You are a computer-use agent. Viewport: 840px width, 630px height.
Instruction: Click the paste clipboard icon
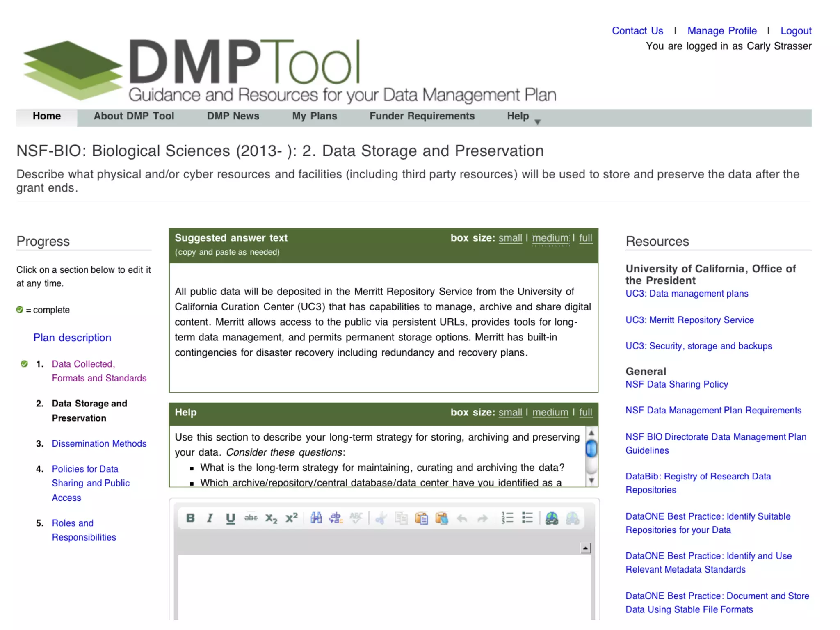(x=421, y=518)
